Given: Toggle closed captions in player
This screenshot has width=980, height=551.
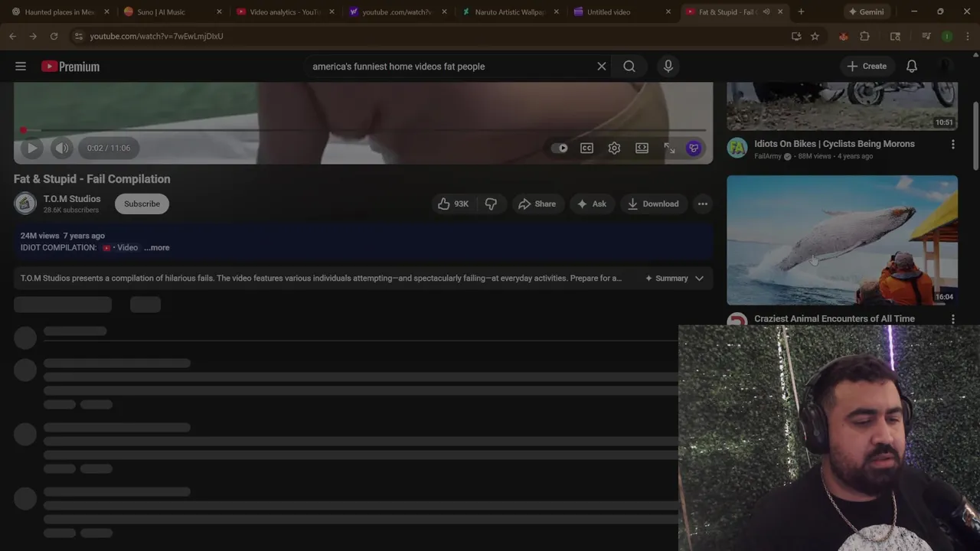Looking at the screenshot, I should [586, 148].
